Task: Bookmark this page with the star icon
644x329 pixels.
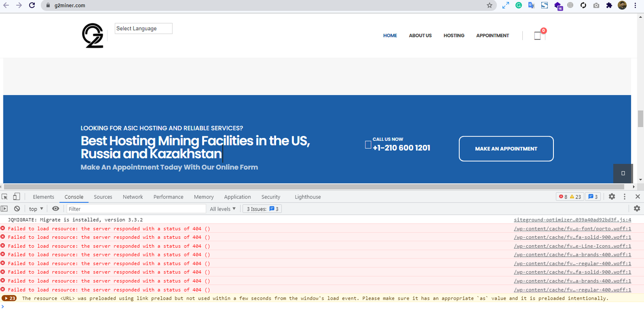Action: point(490,5)
